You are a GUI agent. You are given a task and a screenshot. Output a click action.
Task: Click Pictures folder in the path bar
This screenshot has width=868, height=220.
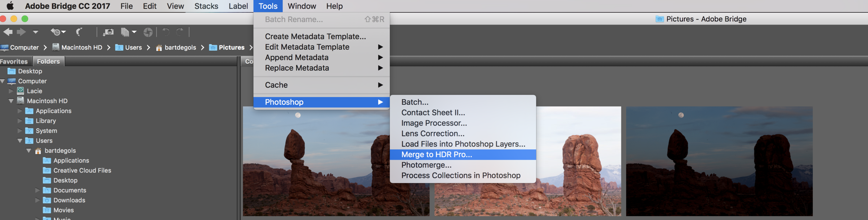[227, 47]
